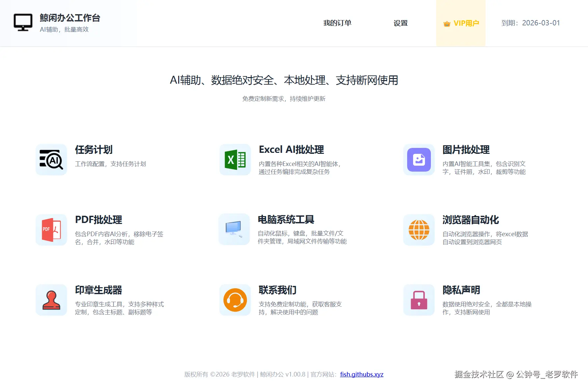Open the 隐私声明 padlock icon
The image size is (588, 389).
click(x=419, y=300)
